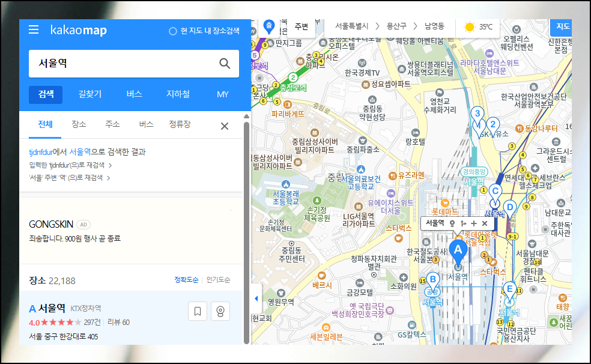Image resolution: width=591 pixels, height=364 pixels.
Task: Click the 서울봉래초등학교 school icon
Action: coord(286,184)
